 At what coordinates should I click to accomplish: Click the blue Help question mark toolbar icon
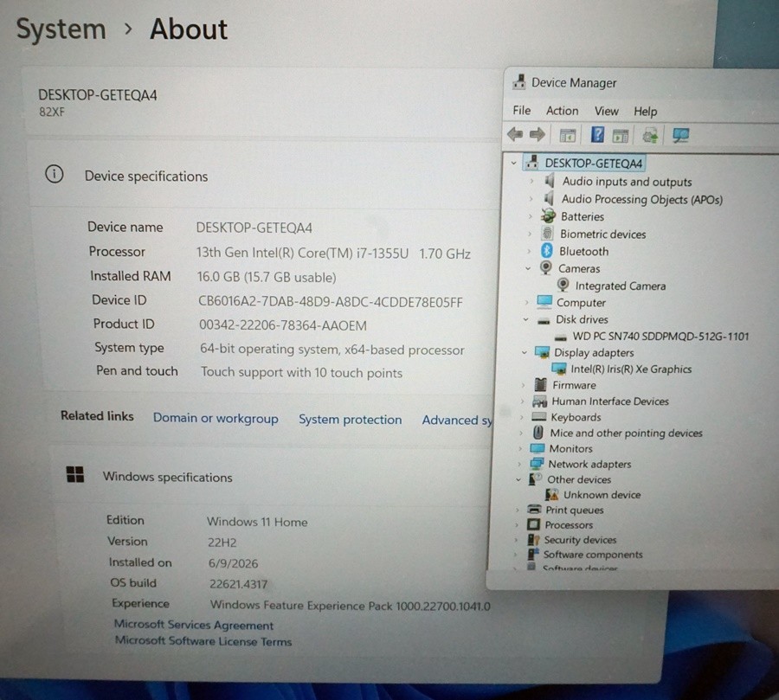pyautogui.click(x=597, y=135)
